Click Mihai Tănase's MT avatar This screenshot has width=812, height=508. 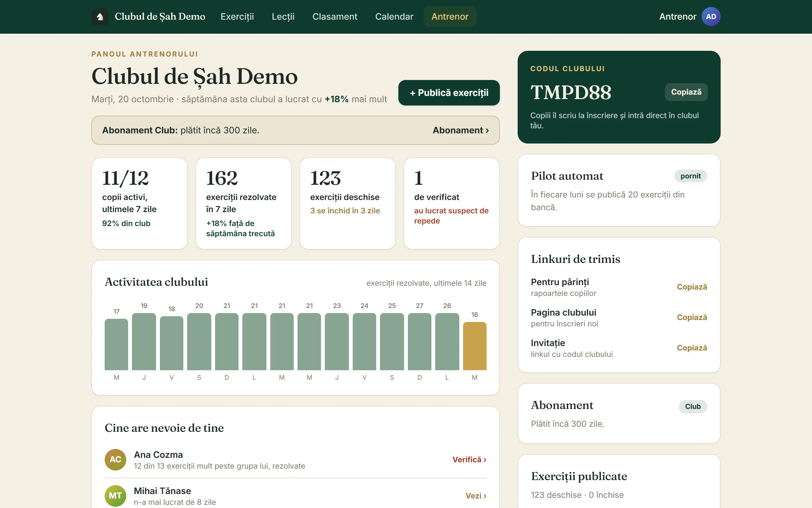click(115, 496)
